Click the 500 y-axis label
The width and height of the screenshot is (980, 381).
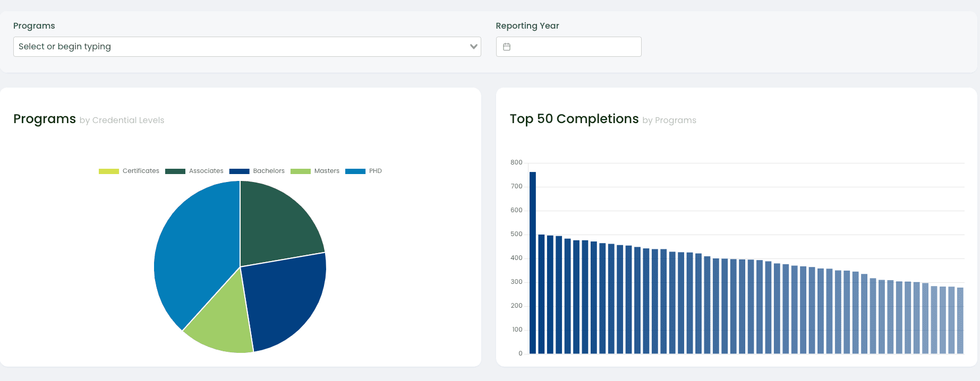click(516, 234)
